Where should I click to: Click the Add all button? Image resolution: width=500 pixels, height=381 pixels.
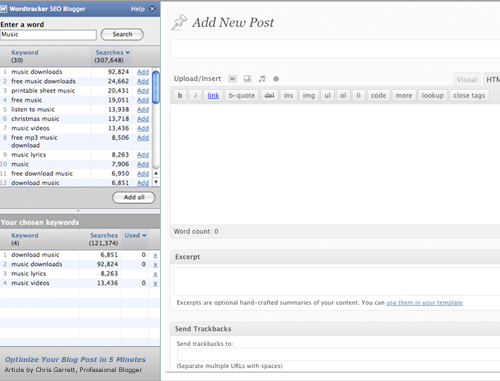tap(134, 197)
